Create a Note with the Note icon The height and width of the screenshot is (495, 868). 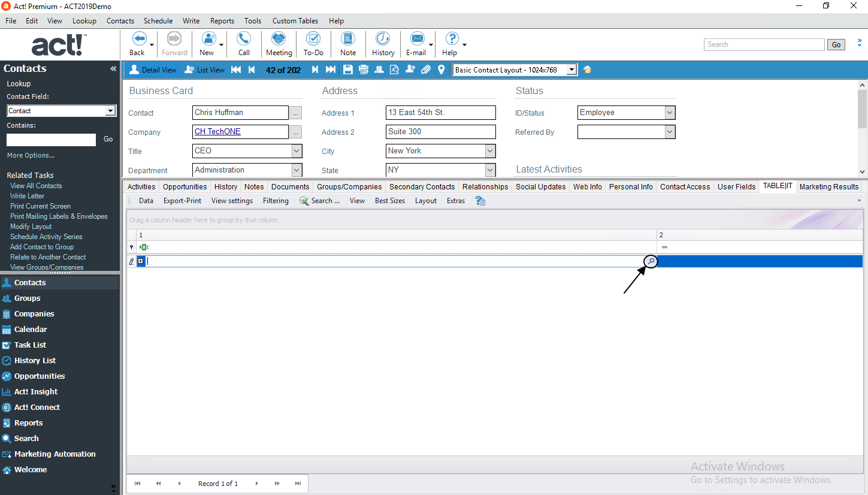[x=348, y=39]
